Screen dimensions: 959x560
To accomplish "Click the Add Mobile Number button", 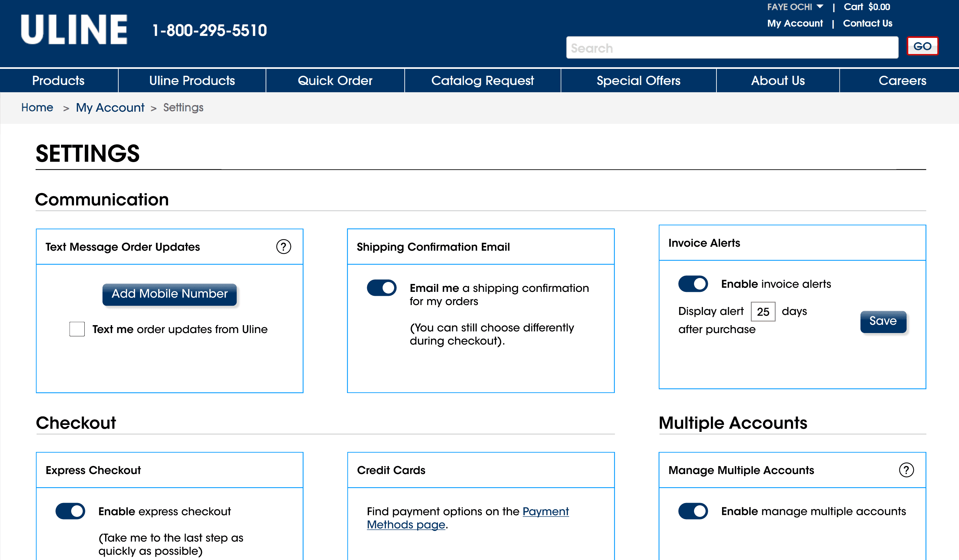I will (169, 294).
